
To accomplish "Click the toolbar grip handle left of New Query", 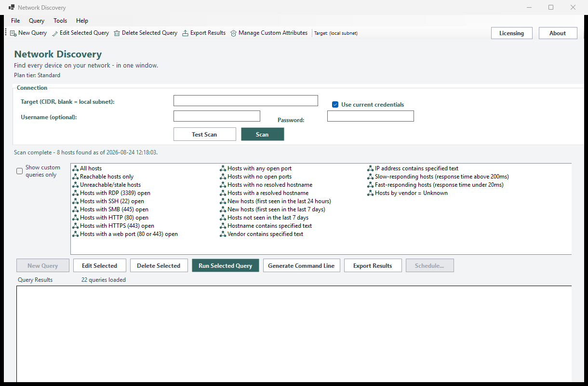I will coord(6,33).
